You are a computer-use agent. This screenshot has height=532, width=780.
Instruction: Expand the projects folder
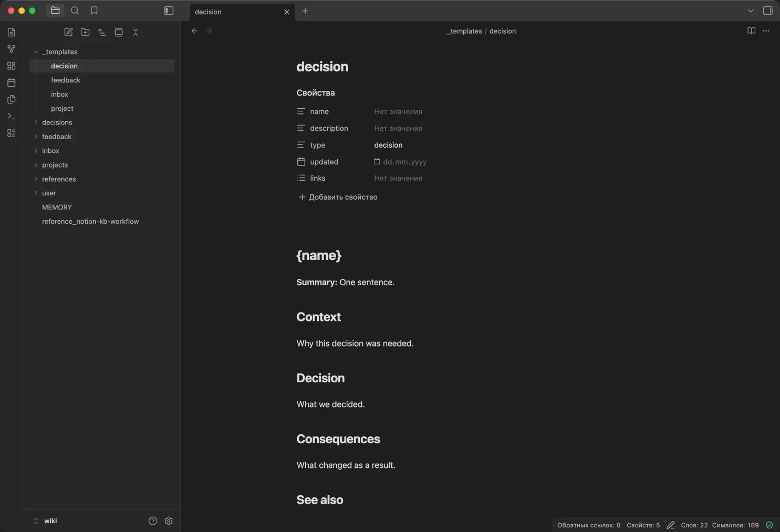coord(36,165)
